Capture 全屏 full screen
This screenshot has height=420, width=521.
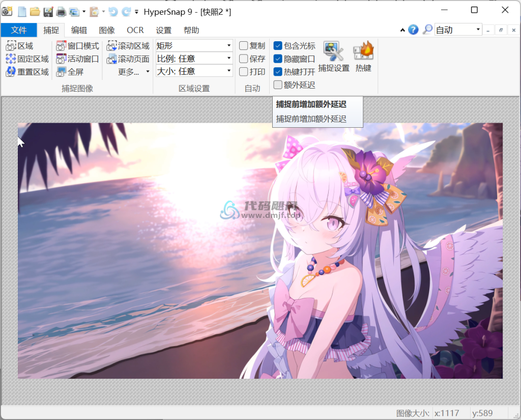coord(70,72)
